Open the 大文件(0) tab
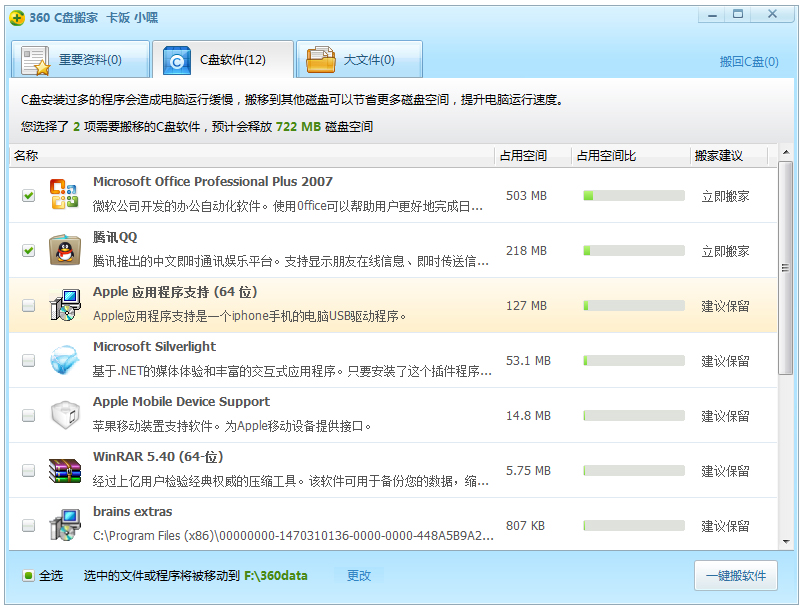804x610 pixels. tap(358, 60)
